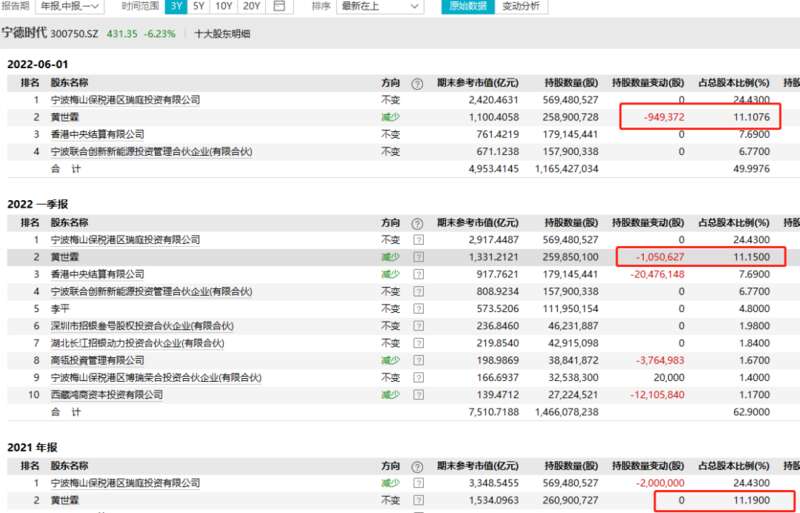Open 香港中央结算有限公司 in 2022-06-01 table
Screen dimensions: 800x513
97,135
